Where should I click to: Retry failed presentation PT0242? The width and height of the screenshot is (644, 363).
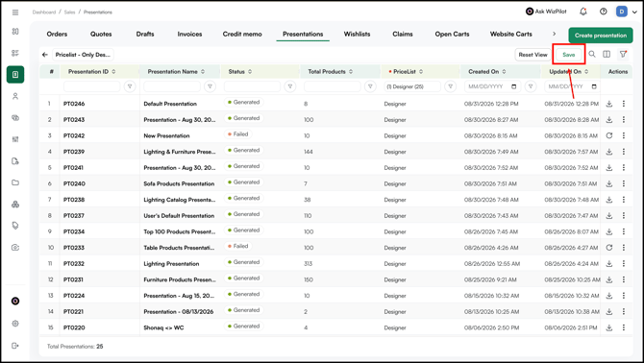point(609,135)
